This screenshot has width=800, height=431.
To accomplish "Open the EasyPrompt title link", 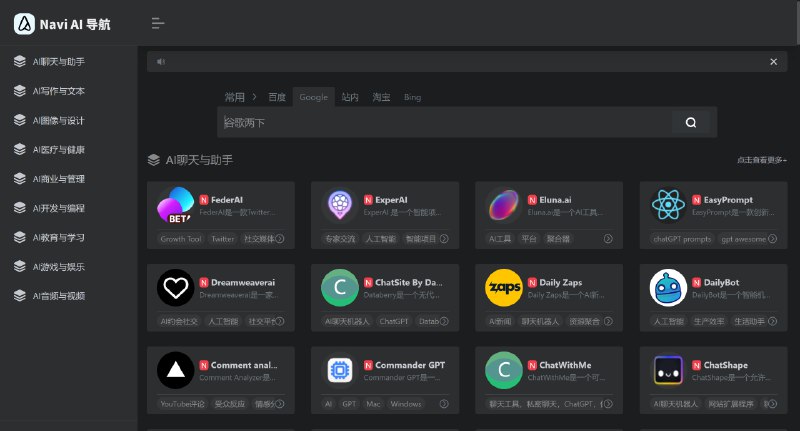I will click(728, 200).
